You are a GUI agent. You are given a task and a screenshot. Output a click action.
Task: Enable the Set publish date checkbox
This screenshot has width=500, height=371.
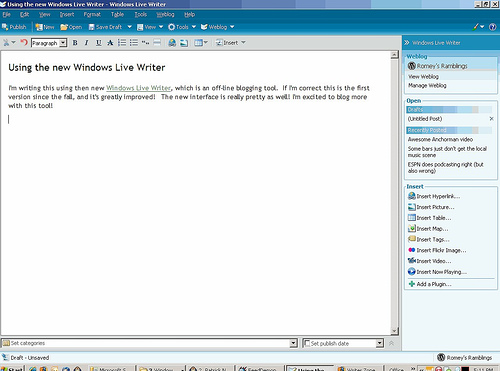click(307, 343)
